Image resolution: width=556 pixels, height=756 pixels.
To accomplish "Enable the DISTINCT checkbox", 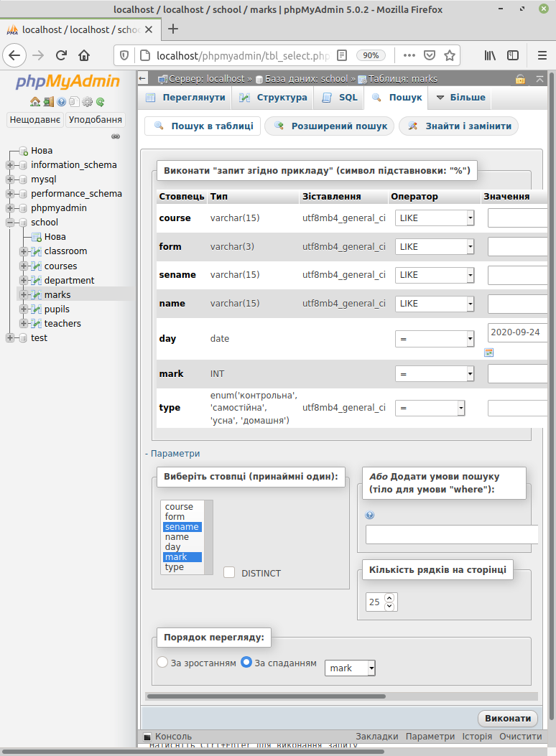I will click(x=229, y=572).
